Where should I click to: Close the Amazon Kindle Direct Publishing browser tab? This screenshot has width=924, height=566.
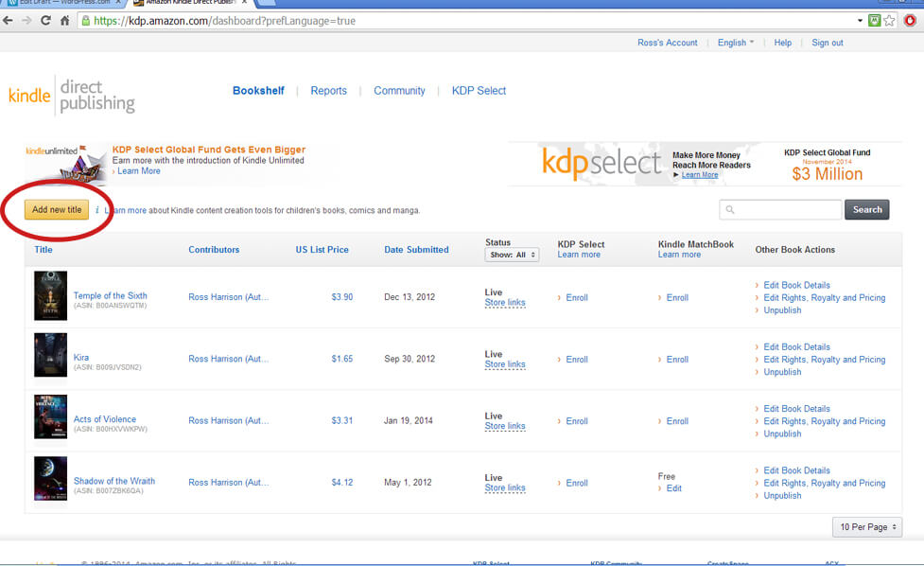coord(245,2)
